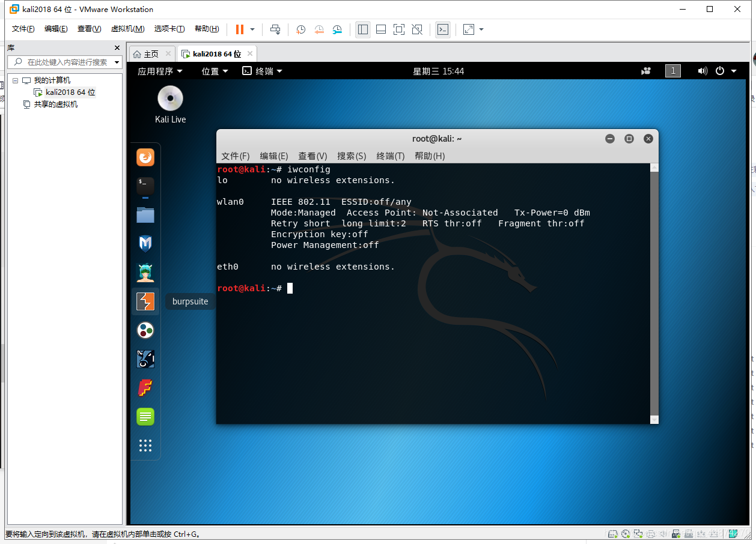Click workspace indicator 1 in top bar
The width and height of the screenshot is (756, 544).
[673, 71]
